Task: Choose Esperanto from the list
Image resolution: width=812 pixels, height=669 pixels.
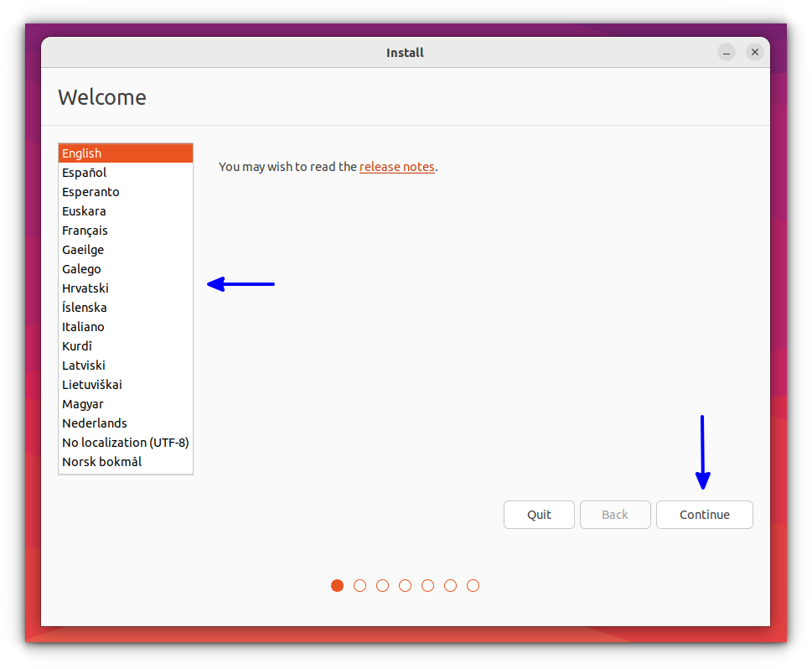Action: pyautogui.click(x=126, y=192)
